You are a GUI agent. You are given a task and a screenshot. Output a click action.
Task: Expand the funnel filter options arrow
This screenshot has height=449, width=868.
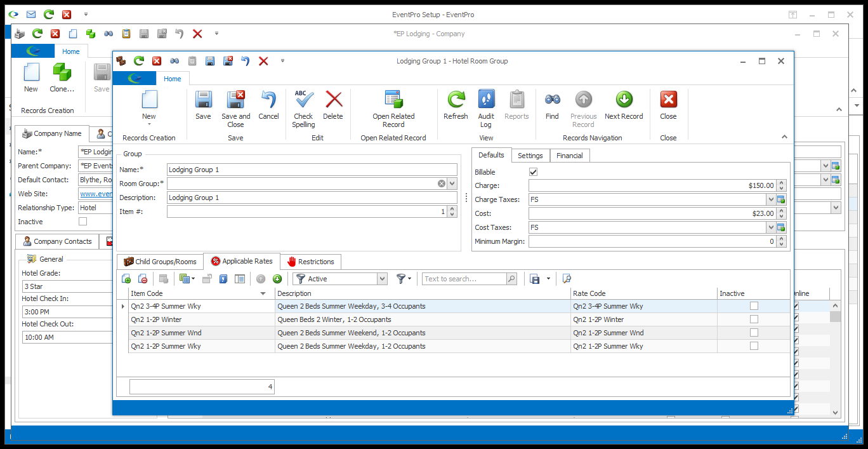pyautogui.click(x=410, y=279)
